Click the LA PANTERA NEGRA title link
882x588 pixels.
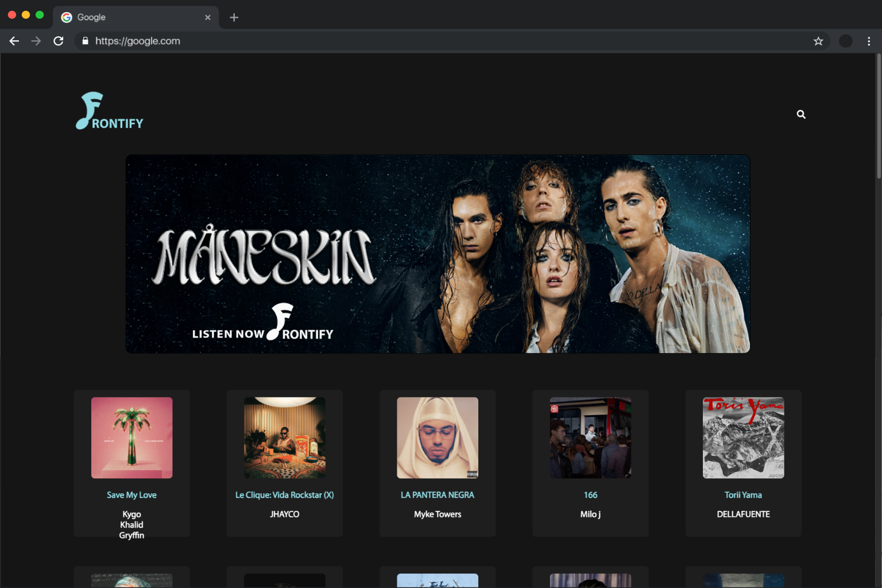pos(438,495)
